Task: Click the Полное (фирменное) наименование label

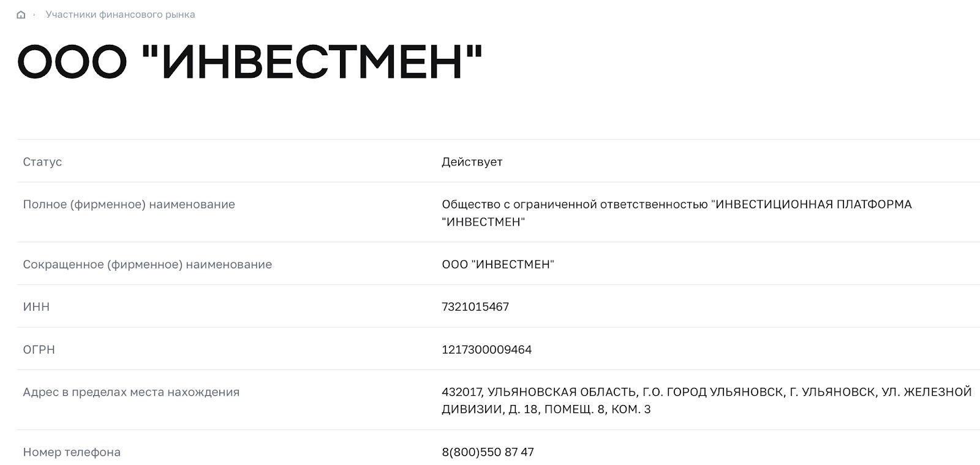Action: (129, 205)
